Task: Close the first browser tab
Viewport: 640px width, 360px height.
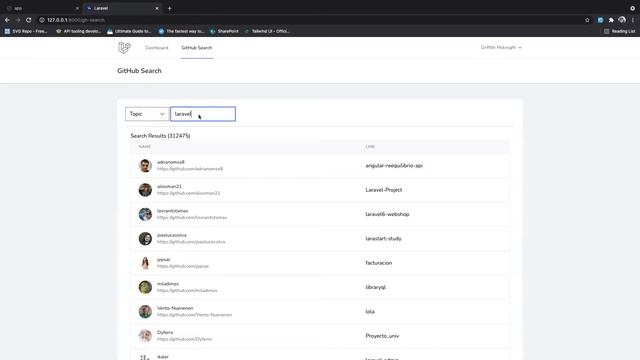Action: (x=77, y=8)
